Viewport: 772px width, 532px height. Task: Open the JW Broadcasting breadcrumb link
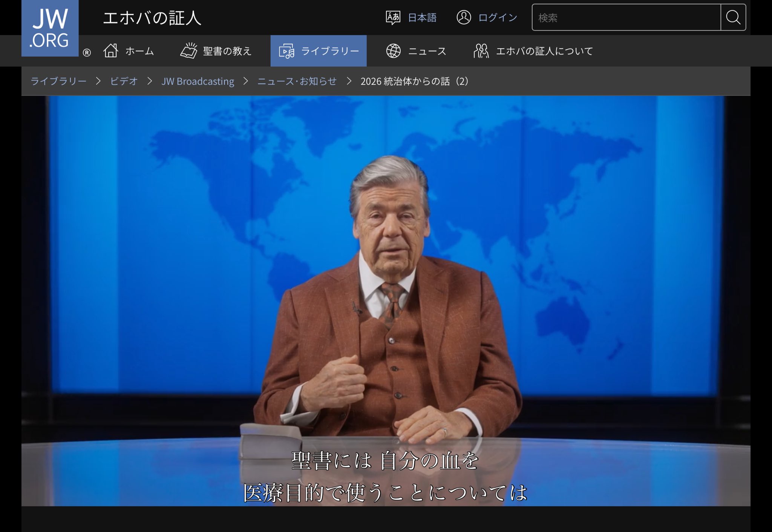coord(198,81)
